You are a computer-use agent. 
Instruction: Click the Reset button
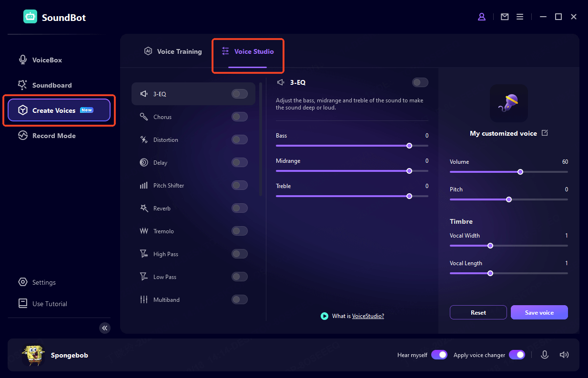(x=478, y=312)
